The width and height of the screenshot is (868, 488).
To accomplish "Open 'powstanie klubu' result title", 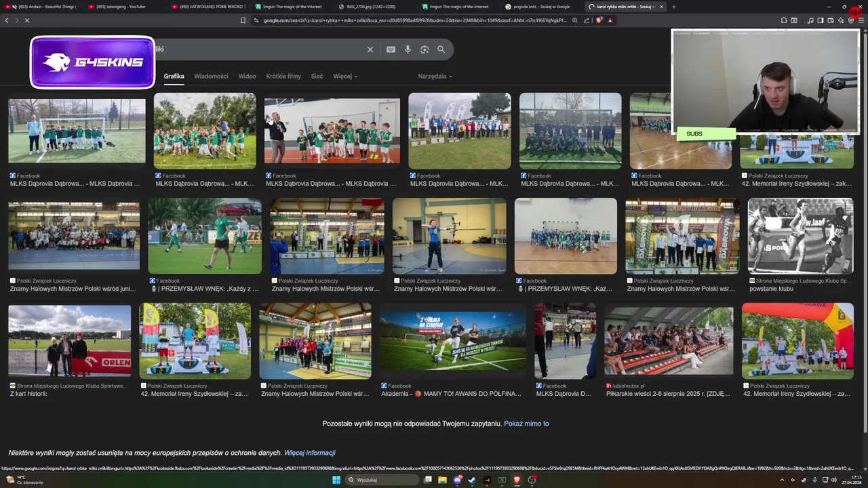I will click(771, 289).
